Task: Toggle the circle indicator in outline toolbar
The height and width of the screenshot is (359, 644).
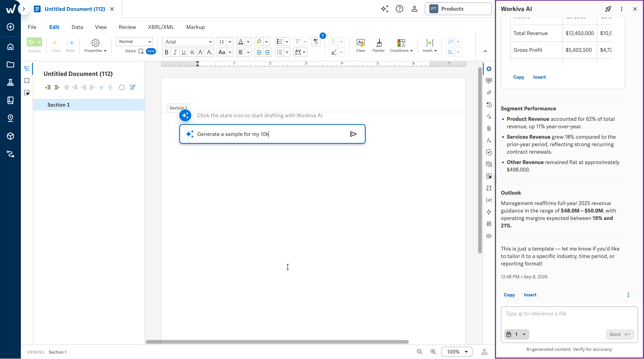Action: [x=122, y=87]
